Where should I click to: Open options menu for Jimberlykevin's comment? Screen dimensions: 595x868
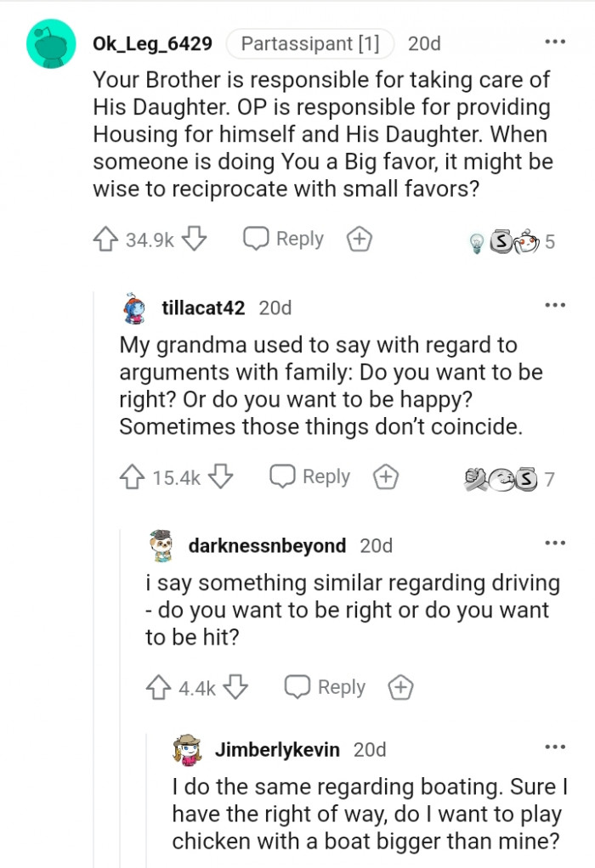click(x=554, y=747)
